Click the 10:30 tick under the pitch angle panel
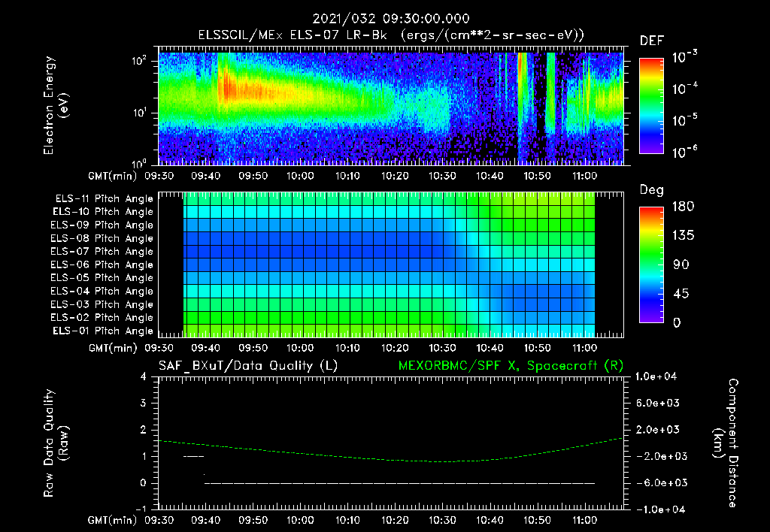This screenshot has height=532, width=770. tap(442, 349)
